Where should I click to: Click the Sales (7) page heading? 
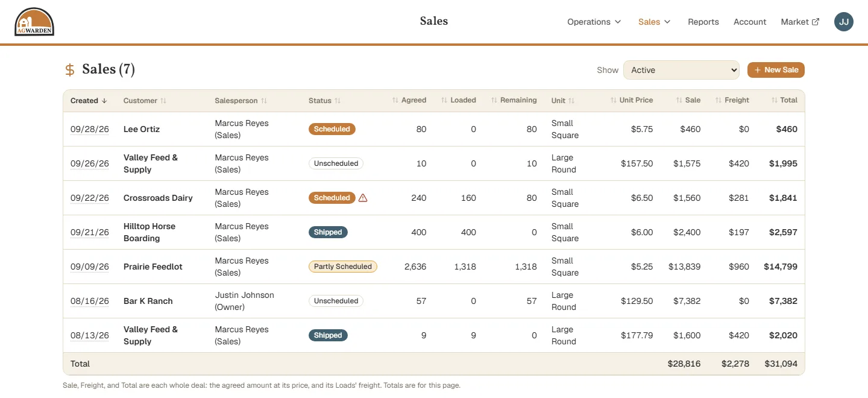(x=108, y=69)
